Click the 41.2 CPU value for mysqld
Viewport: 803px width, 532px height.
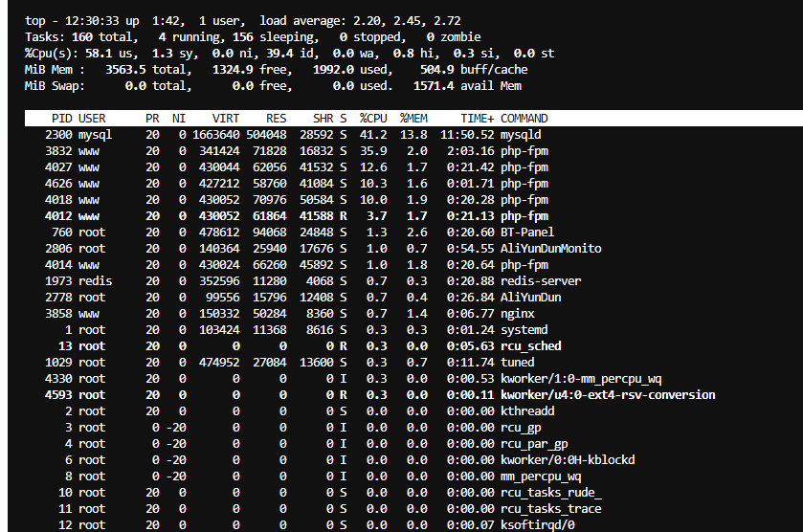coord(373,135)
